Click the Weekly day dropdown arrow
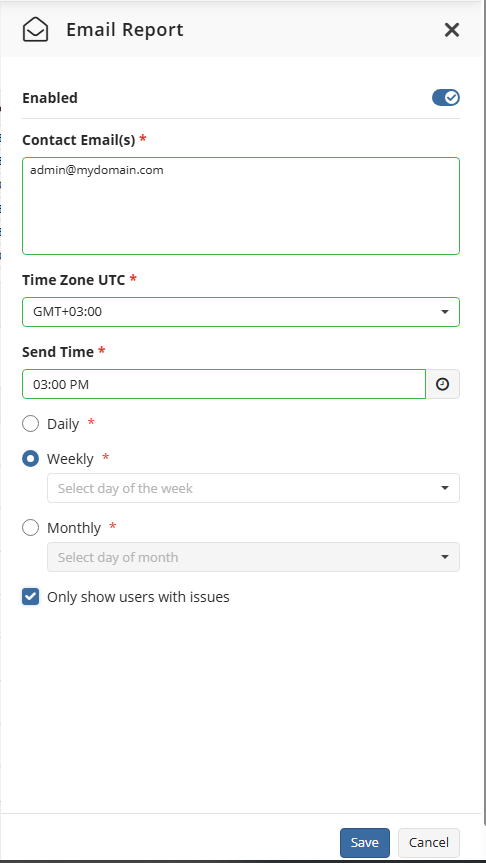This screenshot has height=863, width=486. click(x=445, y=488)
